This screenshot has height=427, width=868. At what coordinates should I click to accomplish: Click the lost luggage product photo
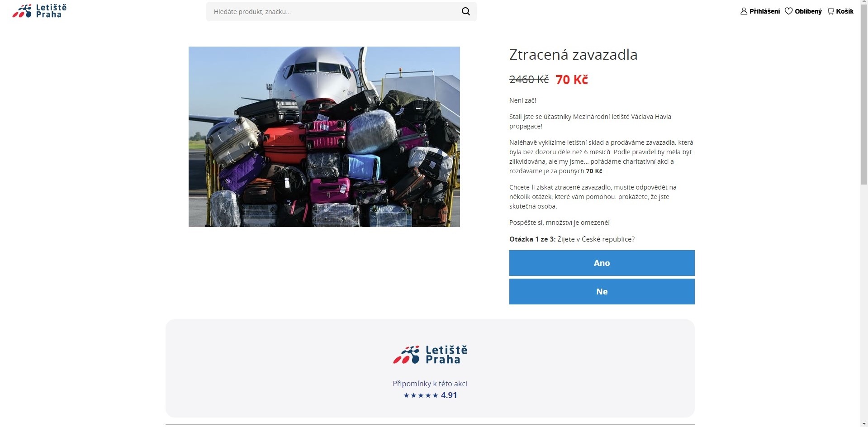[324, 137]
